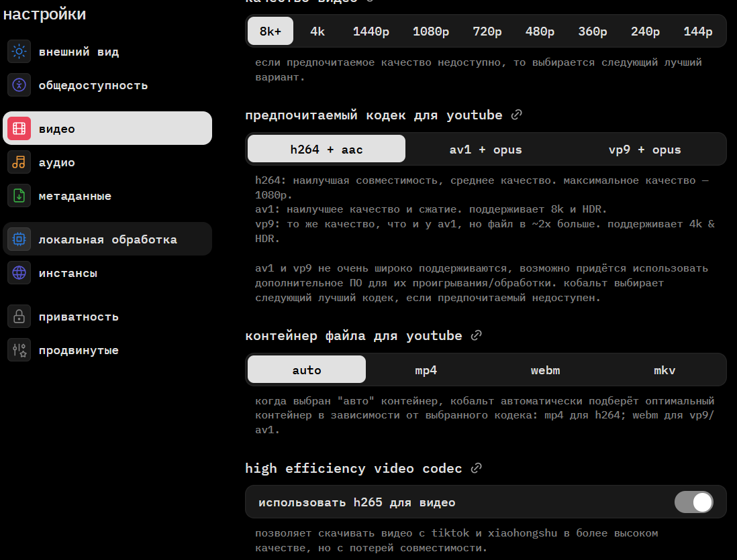The width and height of the screenshot is (737, 560).
Task: Click the accessibility icon for общедоступность
Action: coord(19,85)
